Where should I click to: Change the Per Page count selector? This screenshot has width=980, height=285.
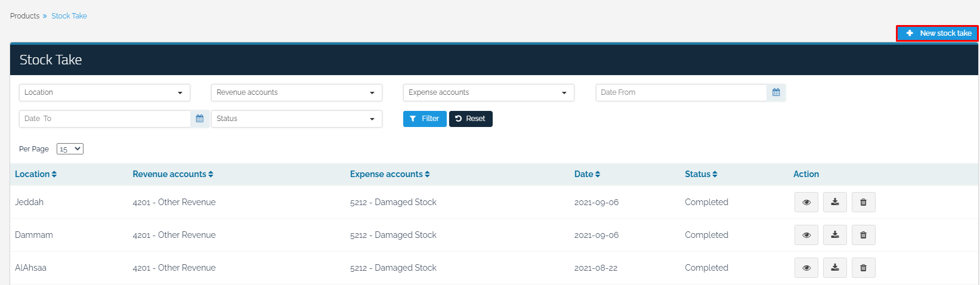tap(70, 149)
